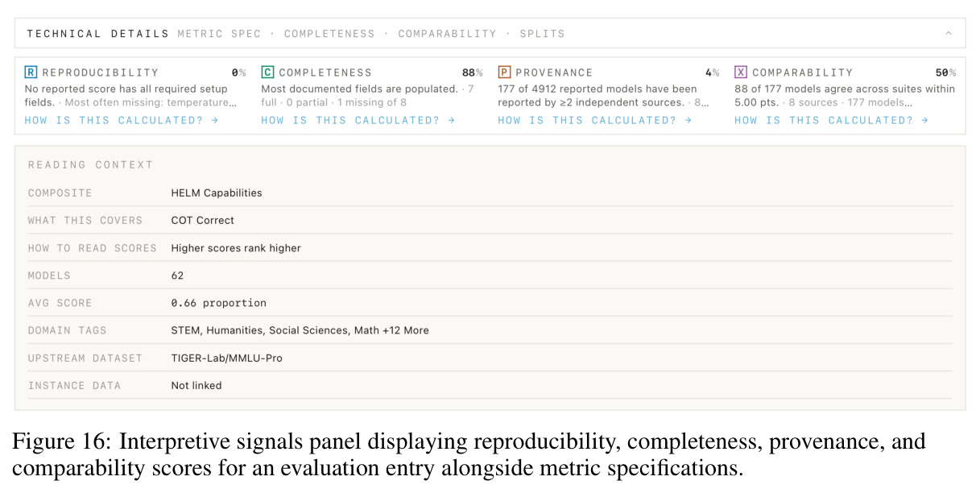Click the HELM Capabilities composite value
The image size is (980, 493).
217,193
